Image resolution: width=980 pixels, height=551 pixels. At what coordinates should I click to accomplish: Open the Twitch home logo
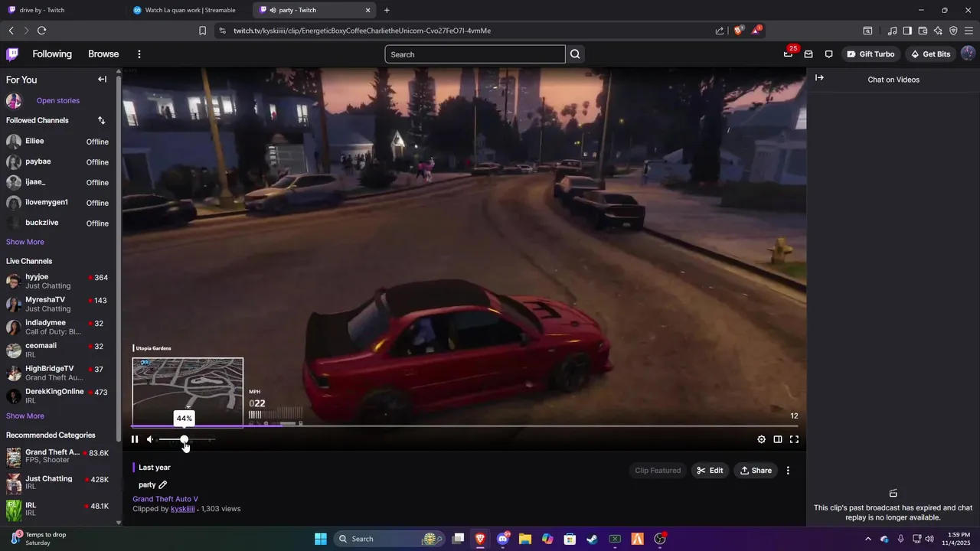tap(12, 54)
